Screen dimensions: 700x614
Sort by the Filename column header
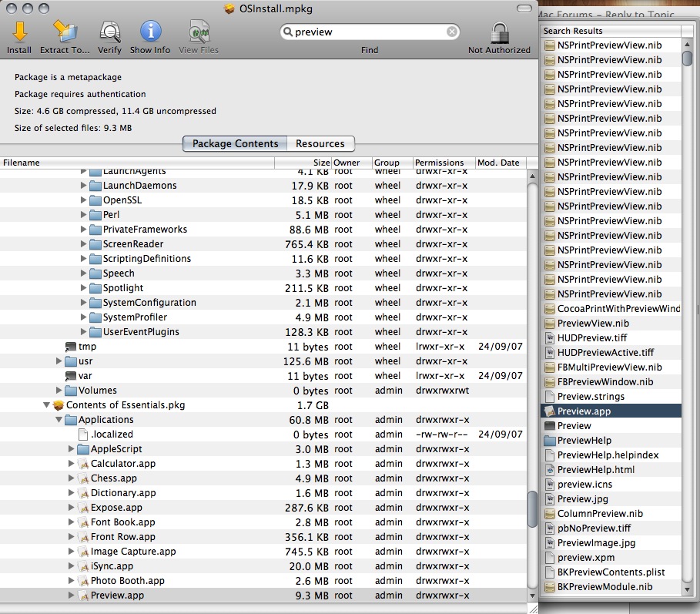[x=137, y=163]
